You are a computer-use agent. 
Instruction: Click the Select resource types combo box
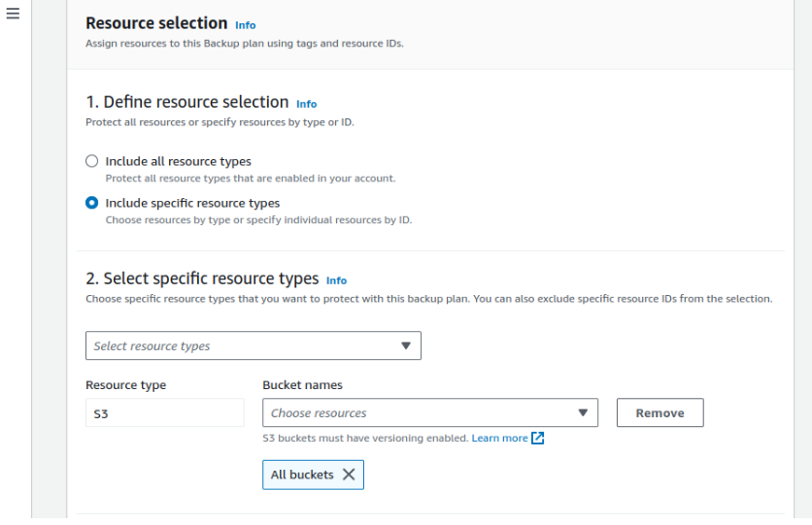pos(254,345)
